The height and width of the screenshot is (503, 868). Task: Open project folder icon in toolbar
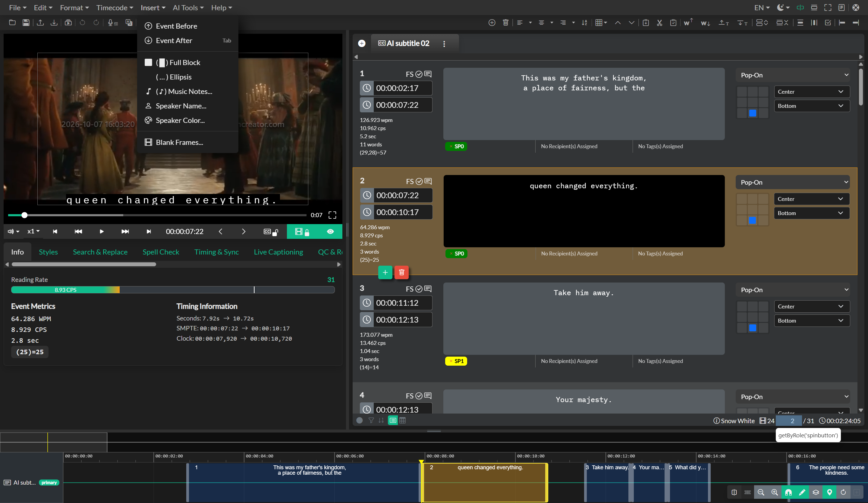(12, 22)
